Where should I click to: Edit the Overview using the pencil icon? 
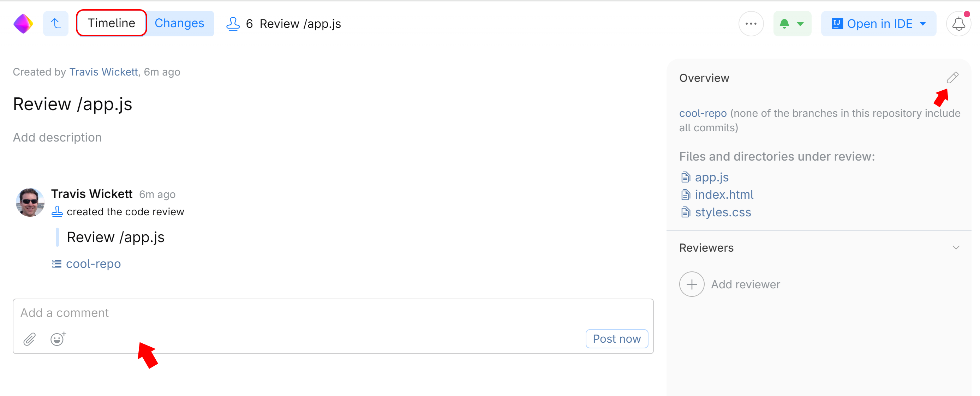tap(953, 77)
